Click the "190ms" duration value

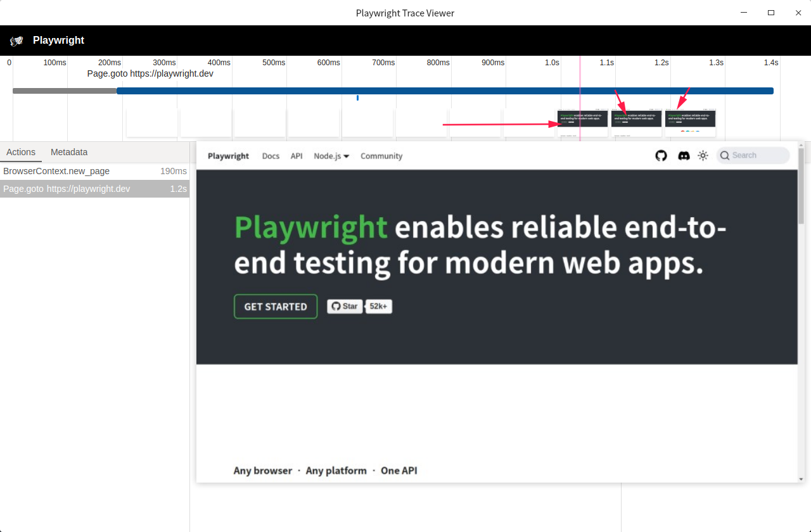pyautogui.click(x=174, y=171)
